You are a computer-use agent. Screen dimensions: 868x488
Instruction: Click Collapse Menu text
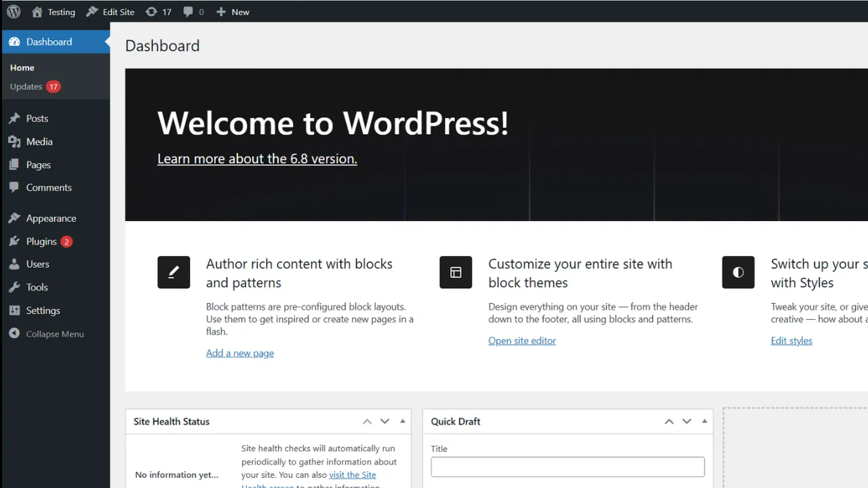click(x=55, y=334)
